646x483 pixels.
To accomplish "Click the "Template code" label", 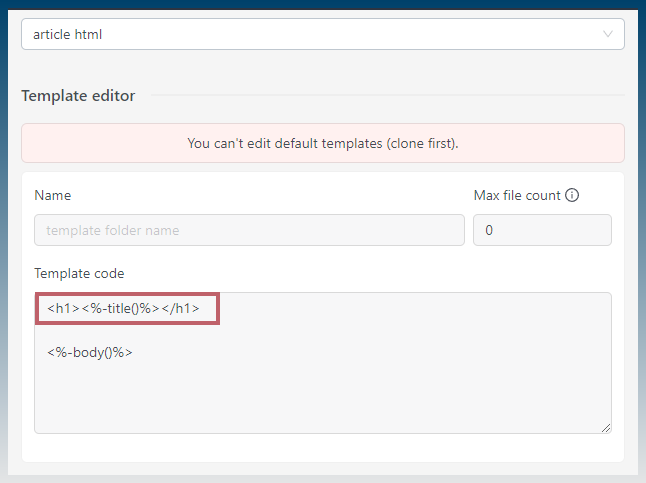I will point(79,273).
